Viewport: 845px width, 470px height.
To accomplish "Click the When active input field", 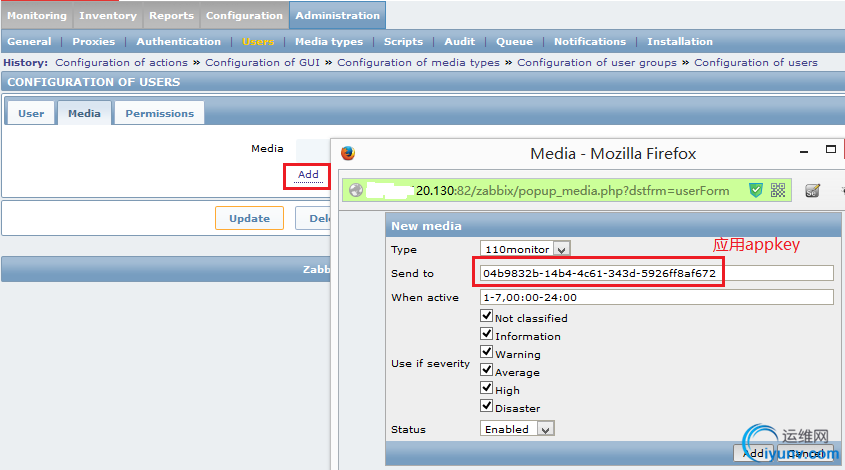I will coord(656,297).
